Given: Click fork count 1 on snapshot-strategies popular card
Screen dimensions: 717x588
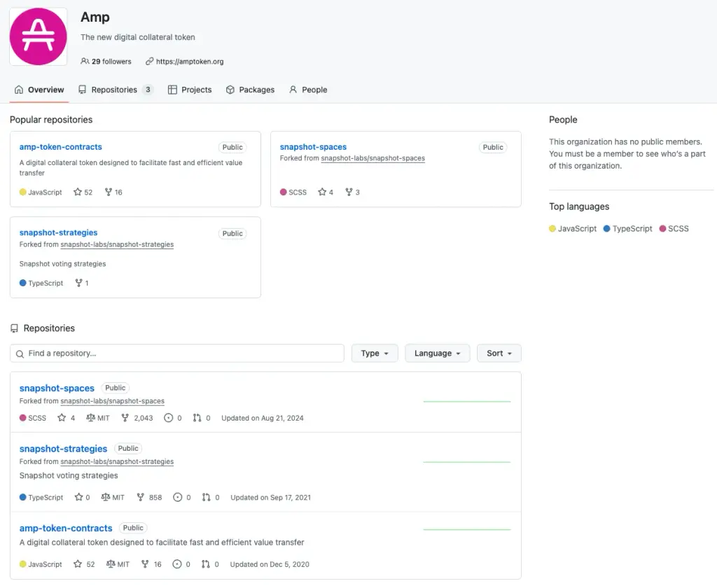Looking at the screenshot, I should click(82, 283).
